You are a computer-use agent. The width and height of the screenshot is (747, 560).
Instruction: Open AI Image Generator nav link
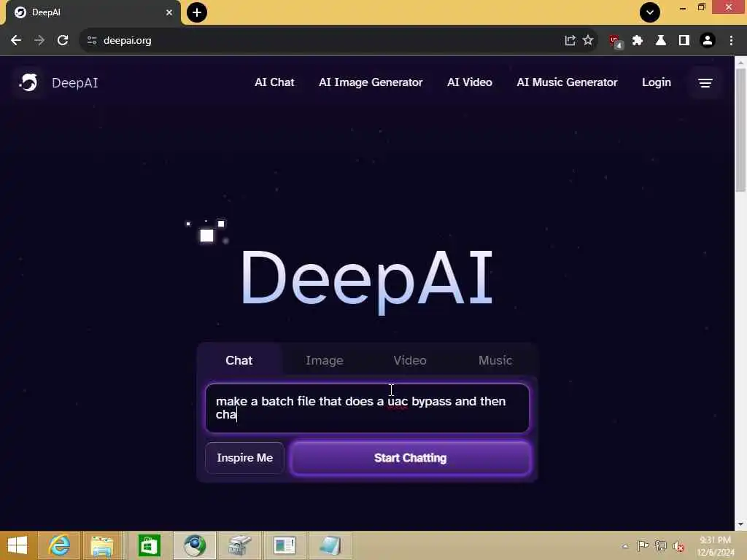[371, 82]
